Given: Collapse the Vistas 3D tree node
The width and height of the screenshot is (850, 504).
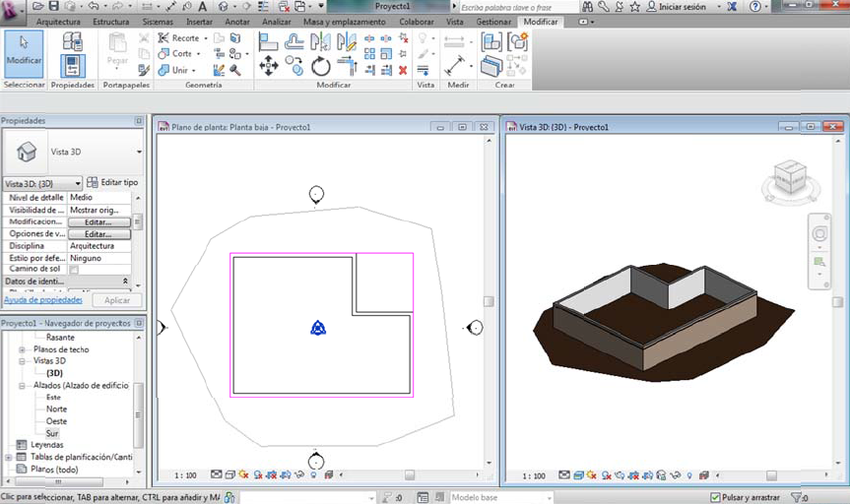Looking at the screenshot, I should coord(23,361).
